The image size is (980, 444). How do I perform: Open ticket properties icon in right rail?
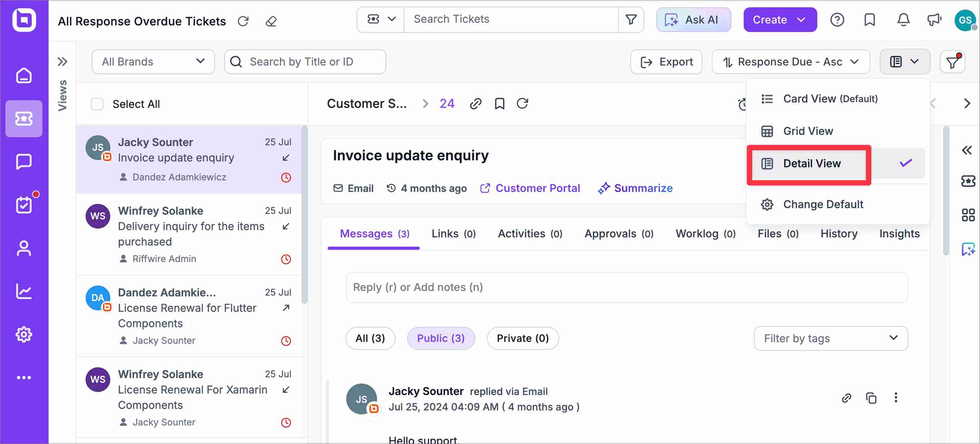coord(968,181)
